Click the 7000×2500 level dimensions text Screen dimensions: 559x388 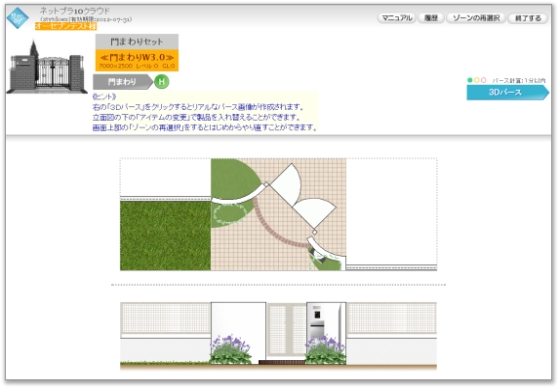coord(137,66)
